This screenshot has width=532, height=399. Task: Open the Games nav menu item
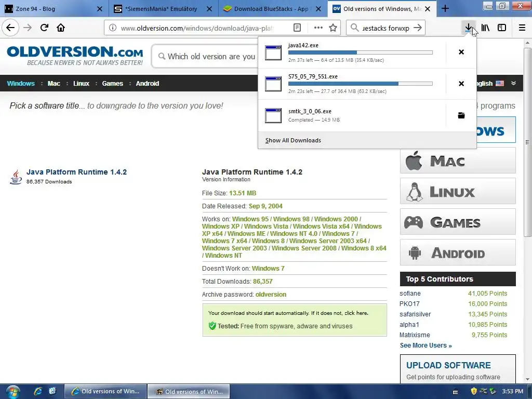pyautogui.click(x=112, y=84)
